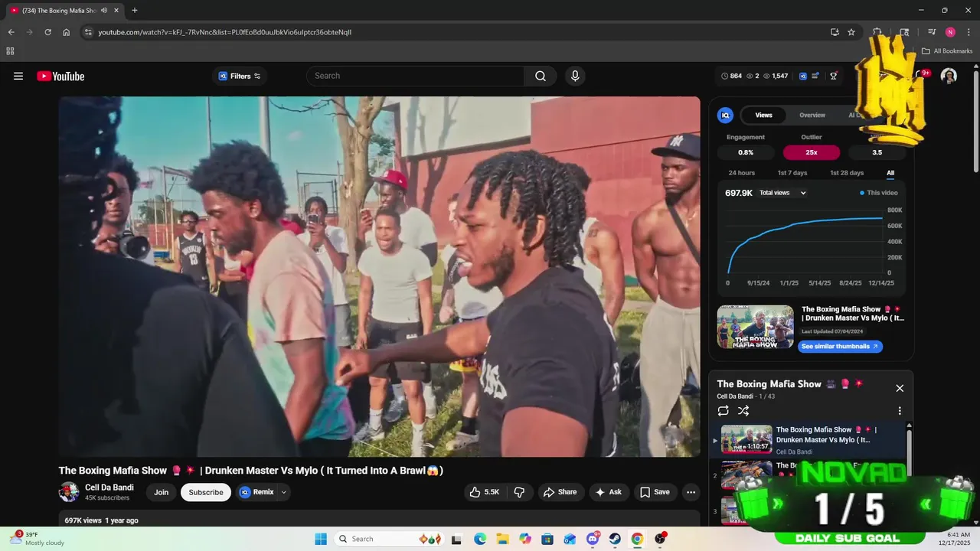Viewport: 980px width, 551px height.
Task: Select the All time range
Action: pos(890,173)
